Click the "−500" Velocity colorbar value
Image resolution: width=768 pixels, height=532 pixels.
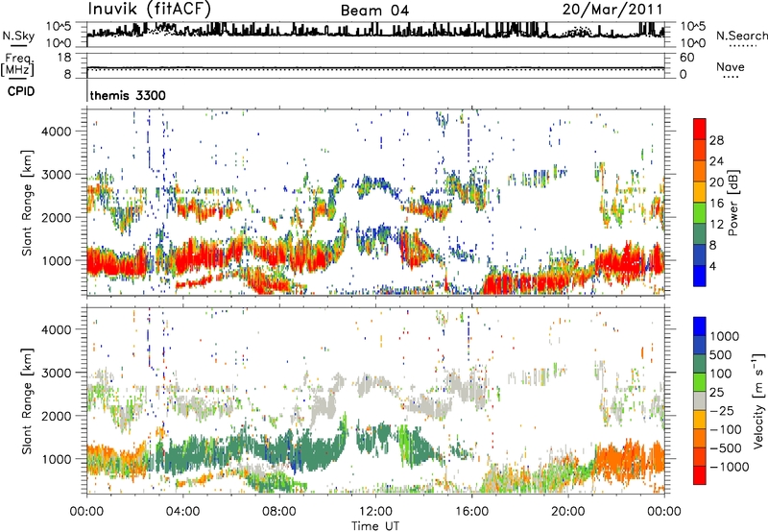click(x=726, y=447)
